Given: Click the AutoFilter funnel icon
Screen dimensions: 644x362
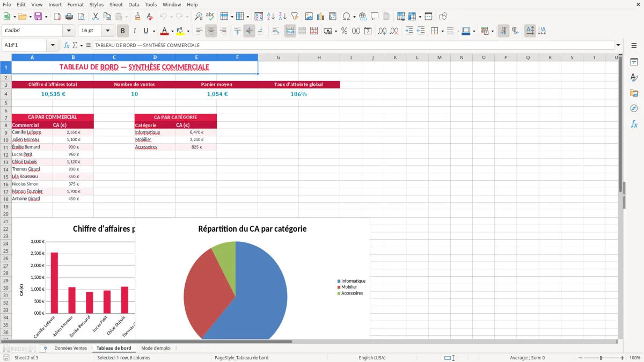Looking at the screenshot, I should coord(295,16).
